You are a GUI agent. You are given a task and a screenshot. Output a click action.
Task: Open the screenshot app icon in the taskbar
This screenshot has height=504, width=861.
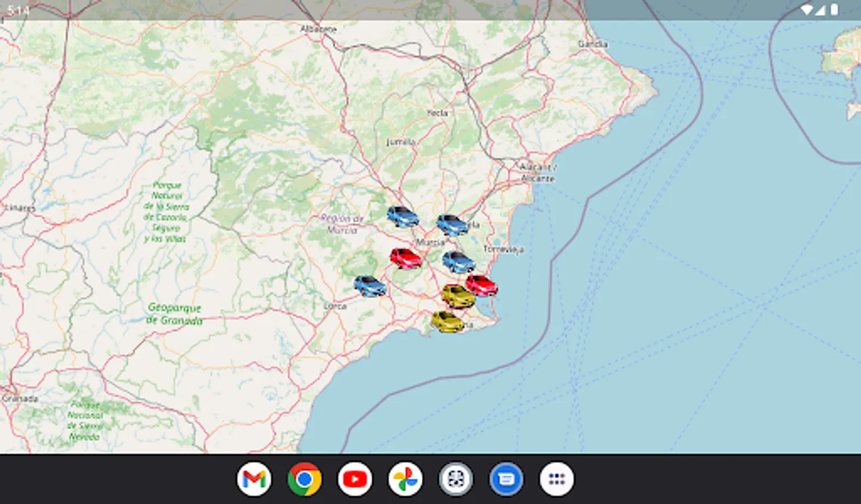[x=456, y=479]
